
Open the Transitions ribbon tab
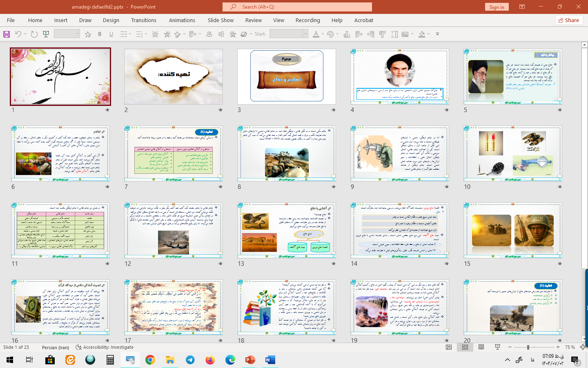(143, 20)
